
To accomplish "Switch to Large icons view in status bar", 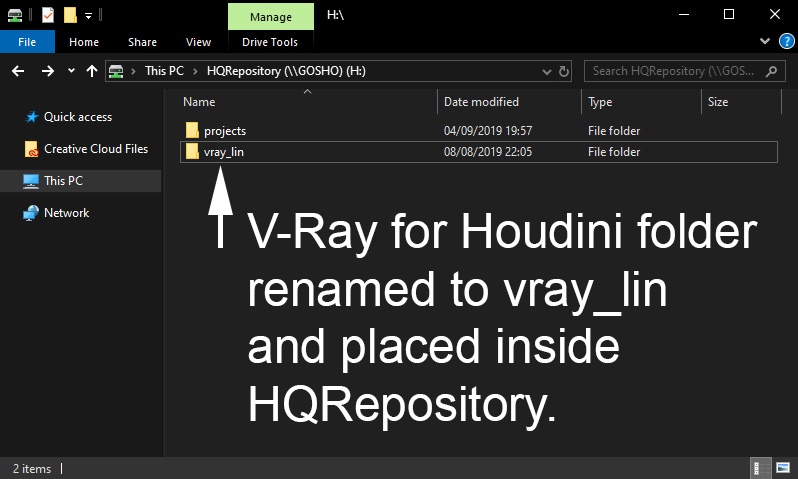I will point(783,468).
